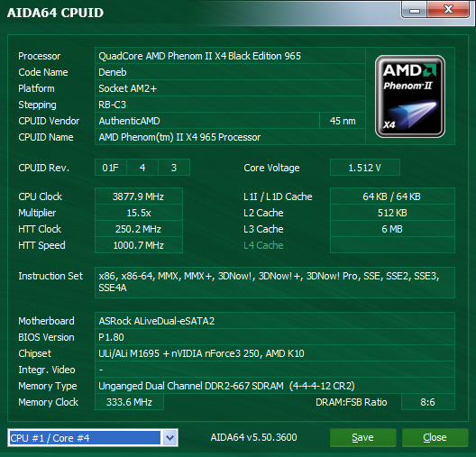This screenshot has width=476, height=457.
Task: Minimize the AIDA64 CPUID window
Action: coord(415,10)
